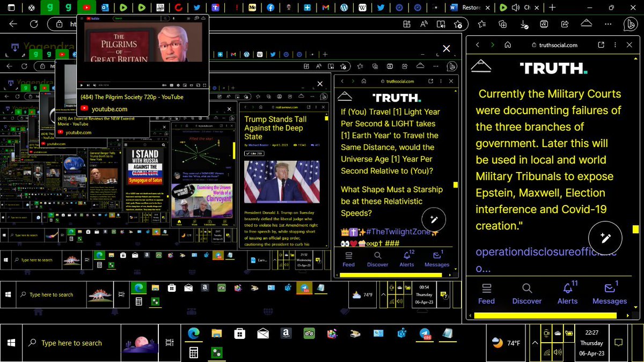The height and width of the screenshot is (362, 644).
Task: Open the 74°F weather widget on the main taskbar
Action: click(507, 343)
